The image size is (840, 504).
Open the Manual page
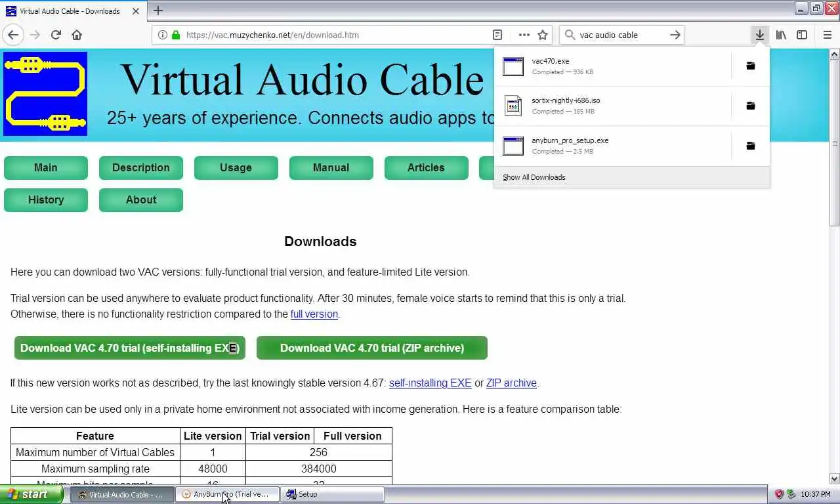tap(331, 167)
